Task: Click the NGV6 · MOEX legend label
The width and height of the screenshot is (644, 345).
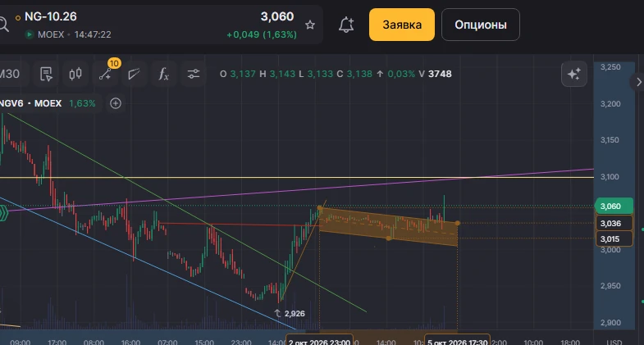Action: pos(31,103)
